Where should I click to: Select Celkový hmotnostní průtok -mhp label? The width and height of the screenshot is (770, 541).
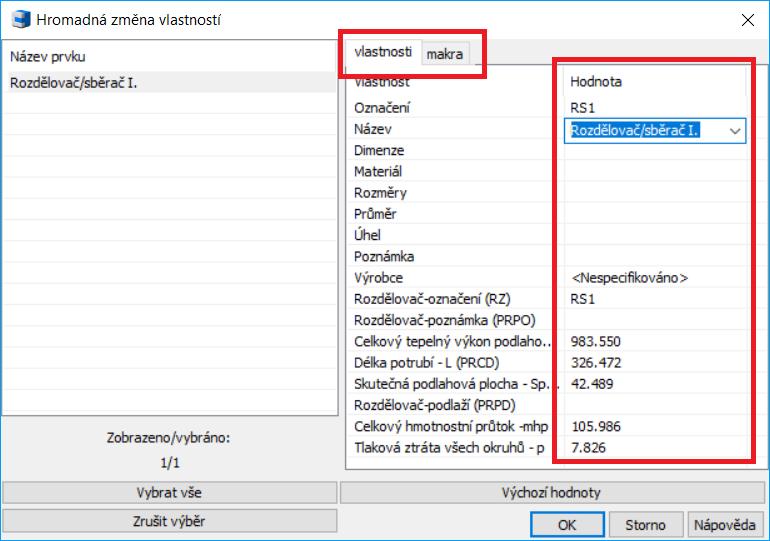(x=451, y=427)
